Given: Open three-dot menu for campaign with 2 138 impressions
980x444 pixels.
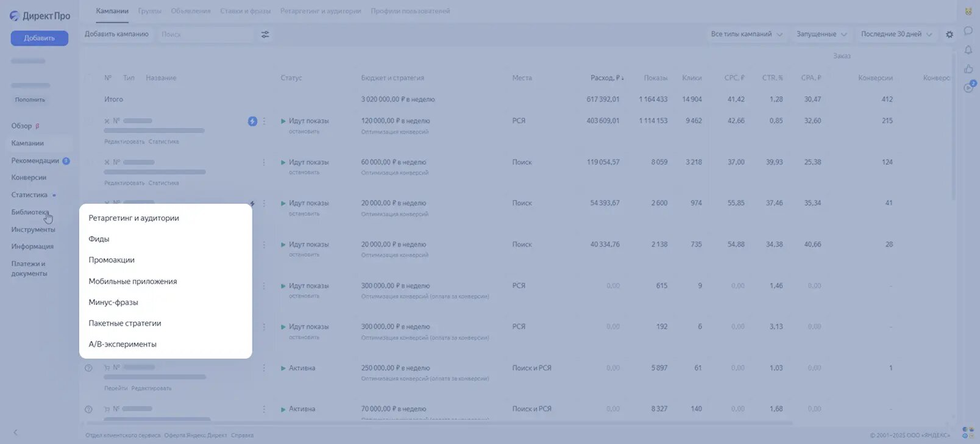Looking at the screenshot, I should 264,245.
